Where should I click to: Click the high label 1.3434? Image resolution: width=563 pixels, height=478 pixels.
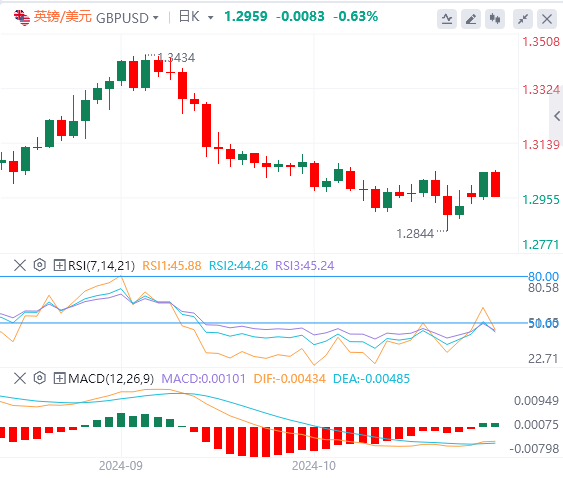click(x=176, y=57)
